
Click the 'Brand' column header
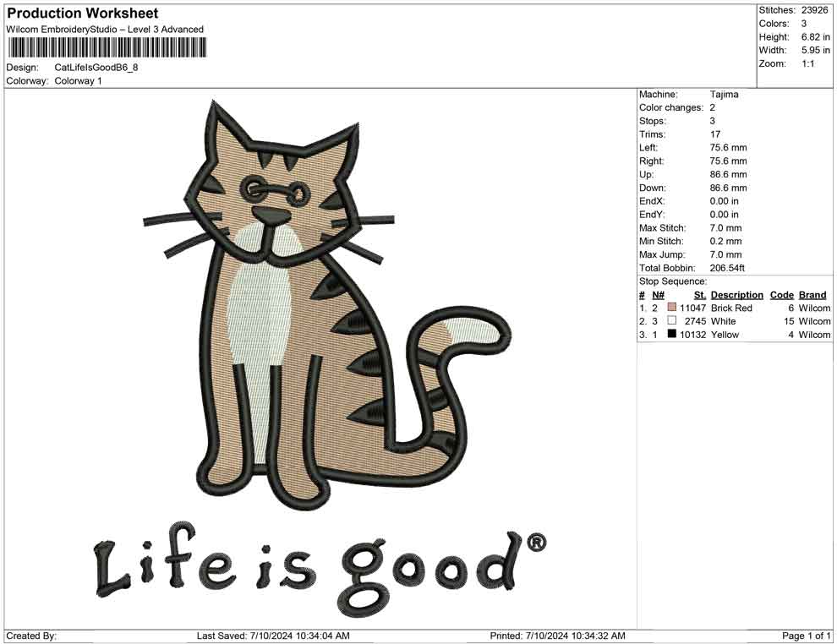(812, 295)
